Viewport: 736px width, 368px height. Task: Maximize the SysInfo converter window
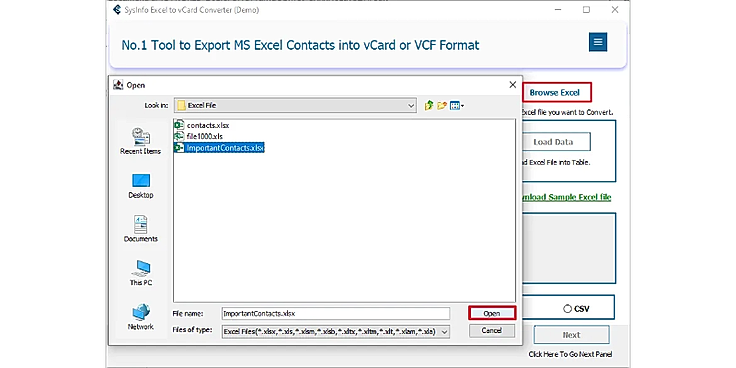pyautogui.click(x=586, y=9)
